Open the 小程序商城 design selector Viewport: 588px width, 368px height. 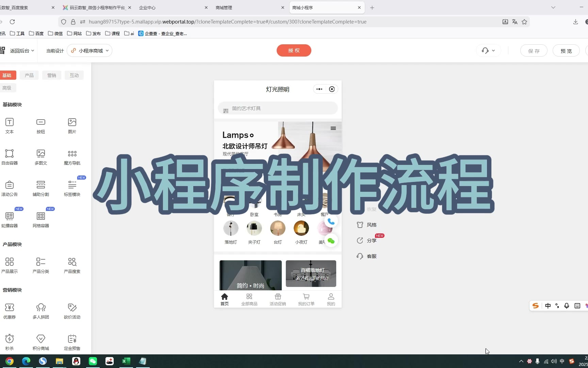point(90,51)
